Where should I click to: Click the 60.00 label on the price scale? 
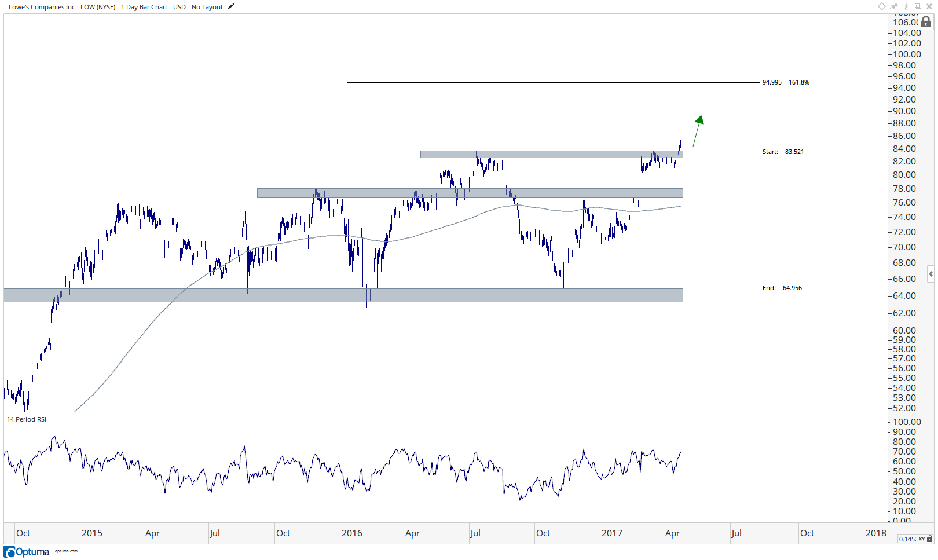click(x=904, y=331)
